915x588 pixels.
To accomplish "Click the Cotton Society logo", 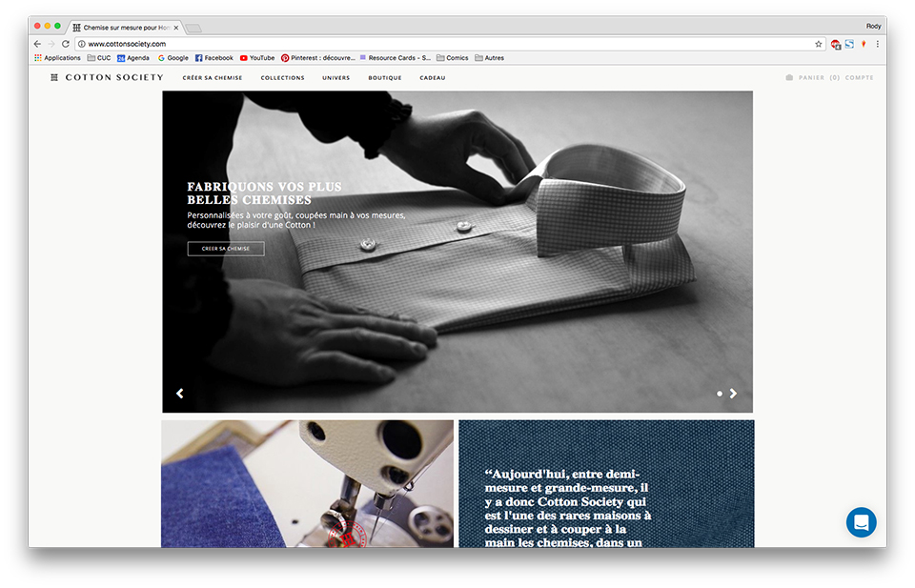I will pos(107,77).
